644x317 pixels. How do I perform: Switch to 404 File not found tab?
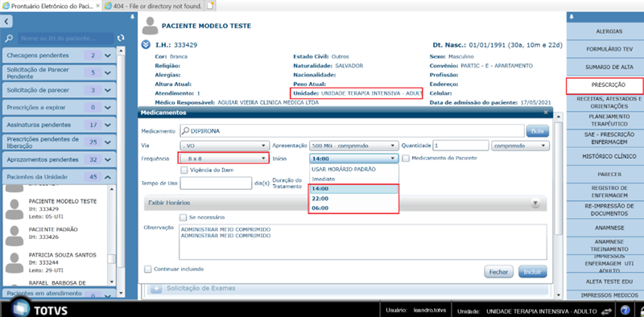pos(153,6)
